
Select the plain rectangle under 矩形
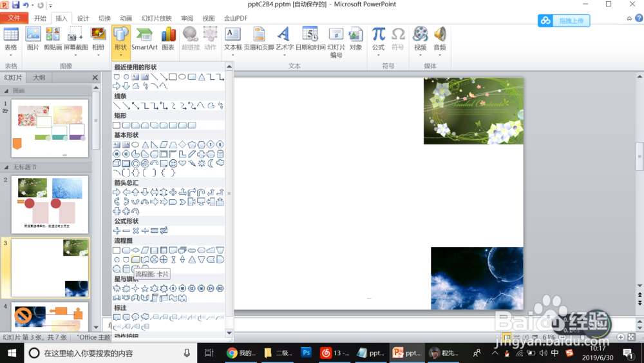coord(117,125)
